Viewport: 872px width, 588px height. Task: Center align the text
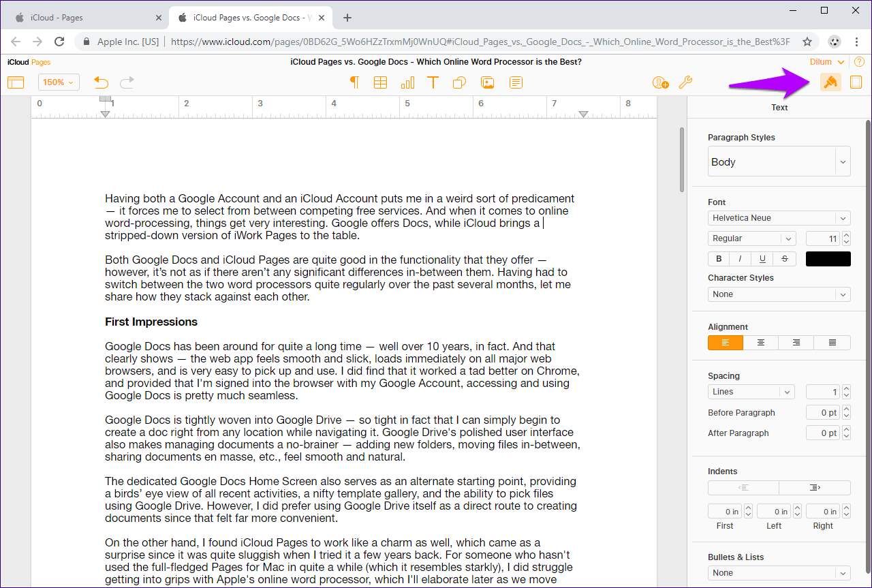tap(761, 343)
